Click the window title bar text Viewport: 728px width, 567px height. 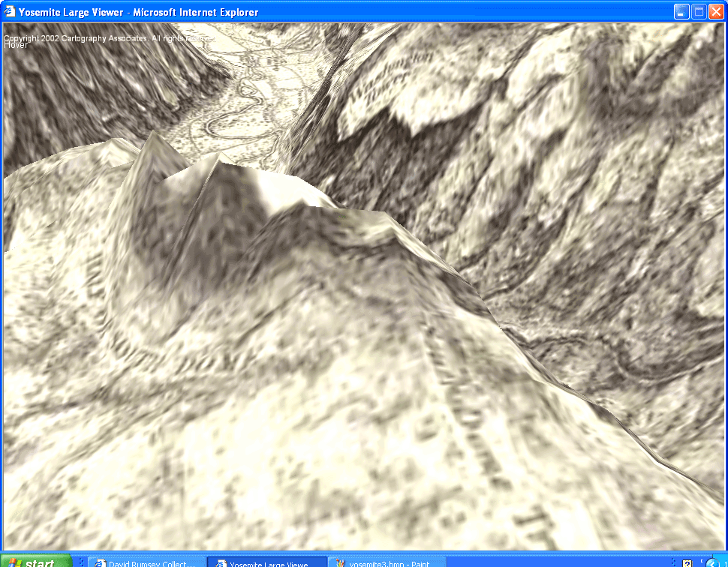(x=139, y=12)
